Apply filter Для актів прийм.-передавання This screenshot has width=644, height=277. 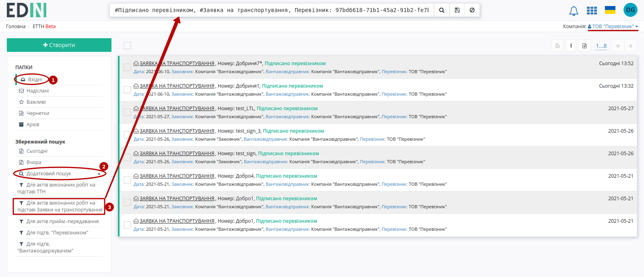point(59,222)
